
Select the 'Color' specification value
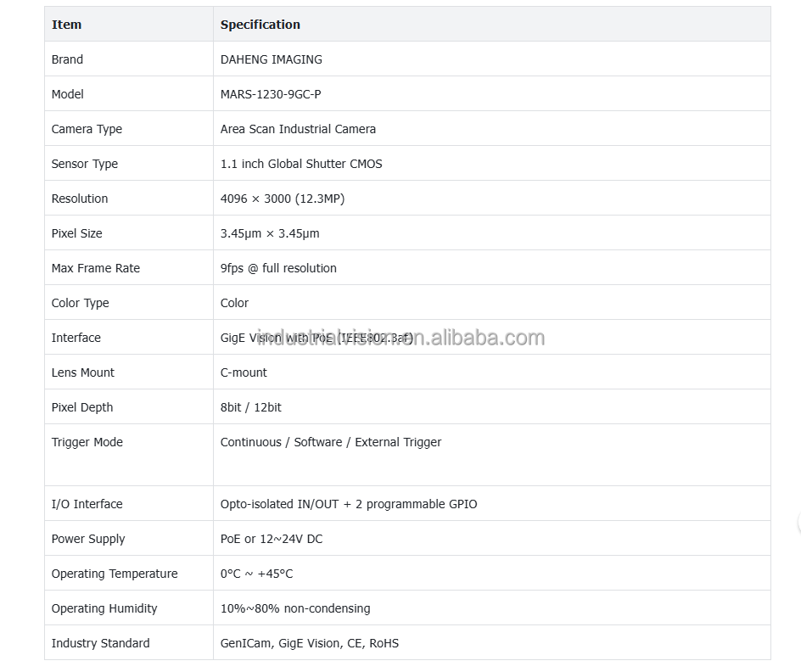[x=234, y=303]
